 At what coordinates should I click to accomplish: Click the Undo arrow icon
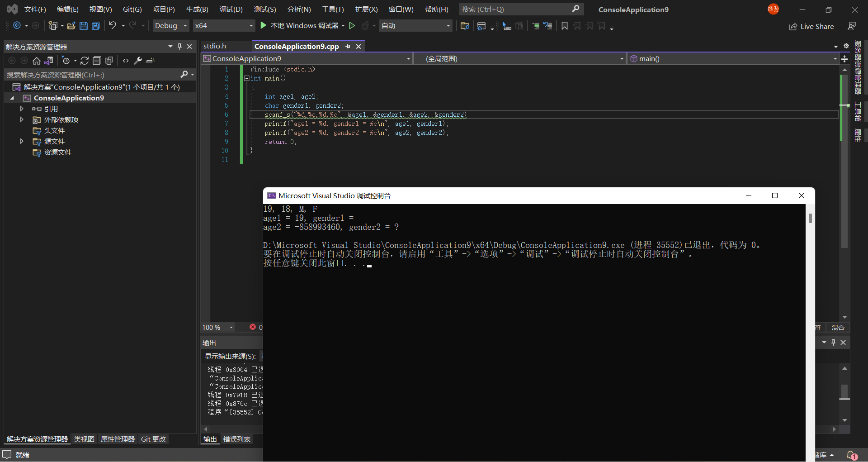point(113,26)
